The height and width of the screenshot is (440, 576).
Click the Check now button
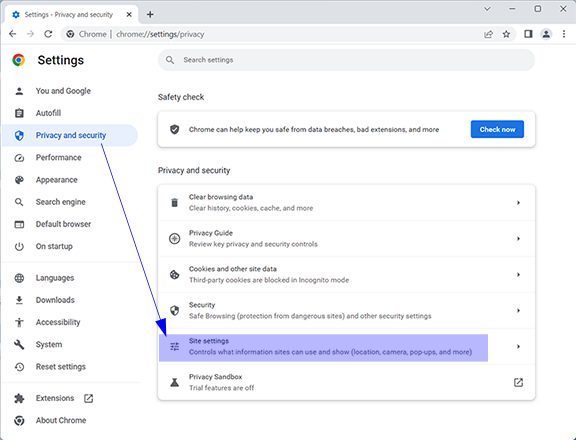pos(497,129)
